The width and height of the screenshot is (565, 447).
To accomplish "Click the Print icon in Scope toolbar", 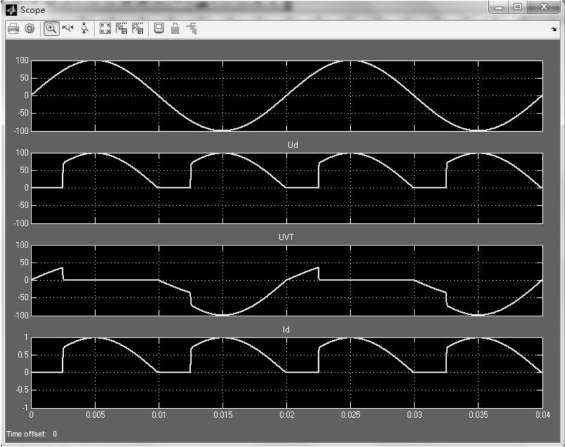I will click(13, 28).
